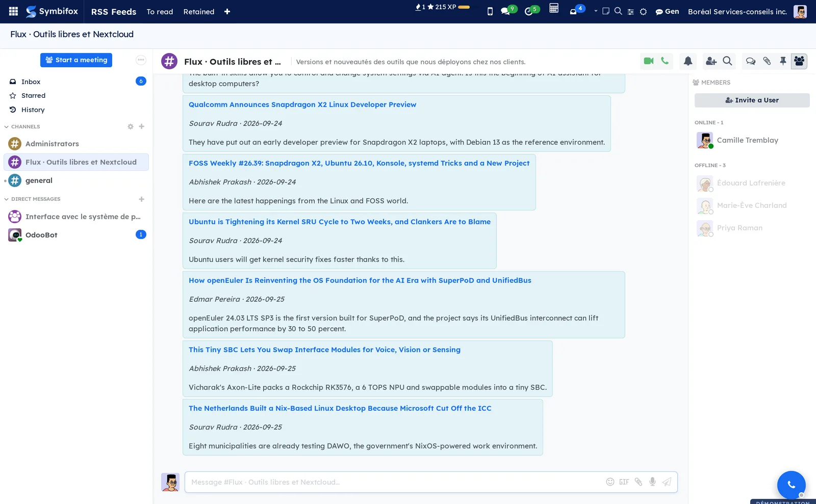Open the Gen chat button
This screenshot has height=504, width=816.
point(667,11)
